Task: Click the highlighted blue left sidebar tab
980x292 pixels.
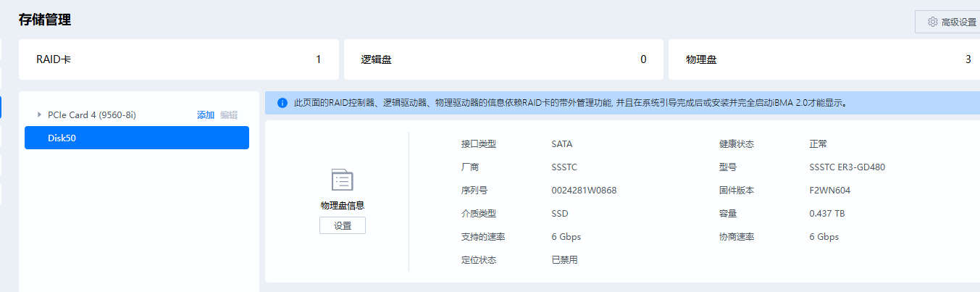Action: click(x=1, y=107)
